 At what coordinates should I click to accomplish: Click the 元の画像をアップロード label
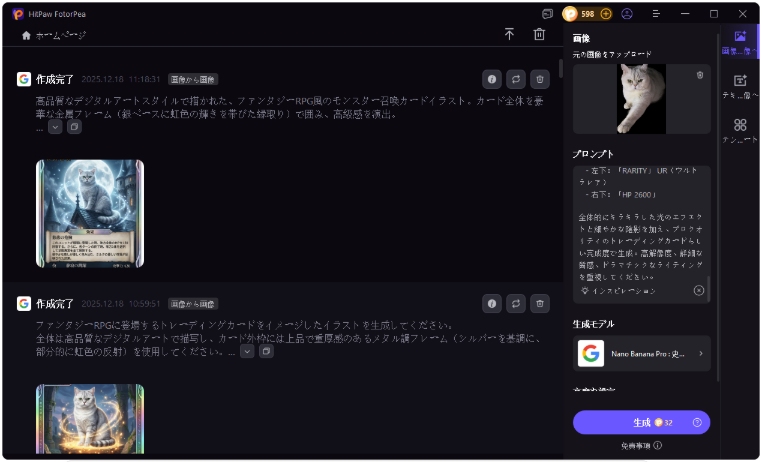click(x=612, y=54)
